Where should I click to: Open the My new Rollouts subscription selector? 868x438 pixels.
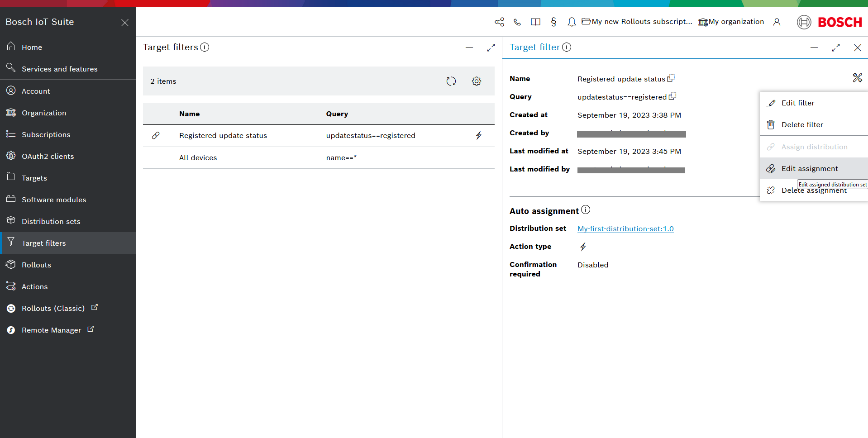coord(637,22)
